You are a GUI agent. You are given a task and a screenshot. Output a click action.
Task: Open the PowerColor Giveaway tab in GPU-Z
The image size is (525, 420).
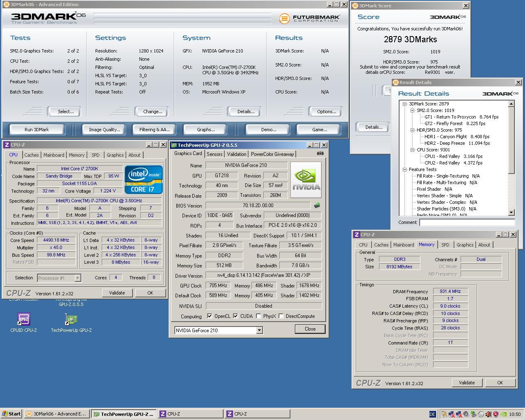click(x=272, y=154)
